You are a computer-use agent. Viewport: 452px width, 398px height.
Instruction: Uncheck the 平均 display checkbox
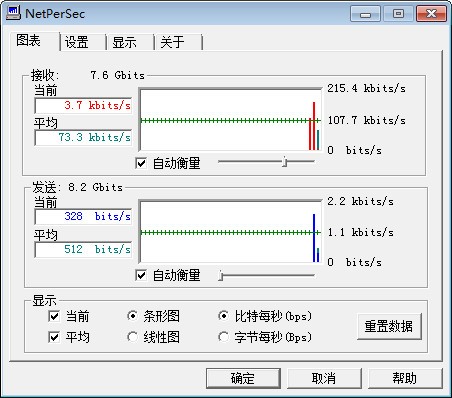[x=54, y=337]
